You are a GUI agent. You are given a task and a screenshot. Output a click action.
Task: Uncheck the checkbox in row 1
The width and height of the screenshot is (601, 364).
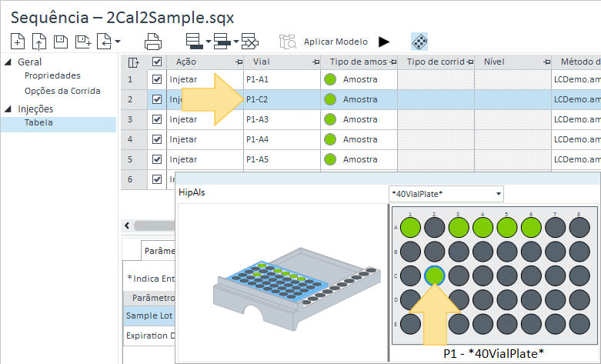point(158,79)
